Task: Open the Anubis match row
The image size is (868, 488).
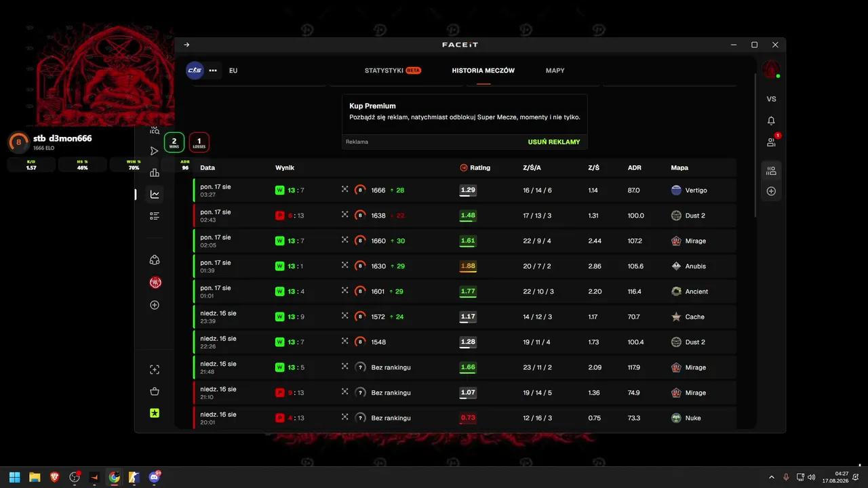Action: coord(465,266)
